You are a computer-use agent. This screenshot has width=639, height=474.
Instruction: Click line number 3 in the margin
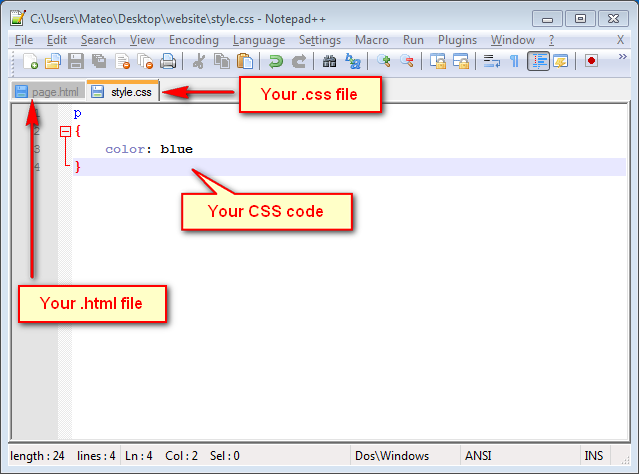tap(37, 149)
